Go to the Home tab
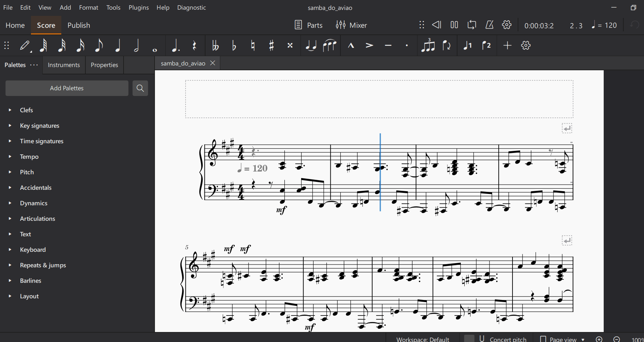The height and width of the screenshot is (342, 644). [x=15, y=25]
